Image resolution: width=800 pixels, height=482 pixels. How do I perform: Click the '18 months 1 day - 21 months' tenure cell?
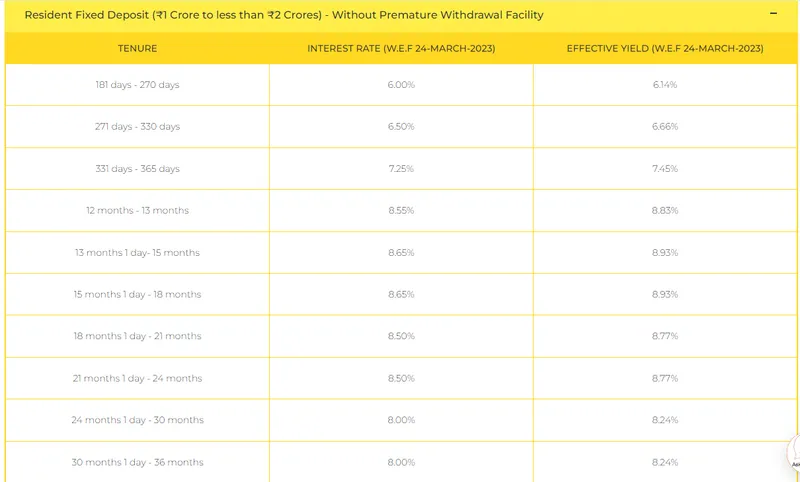pyautogui.click(x=137, y=336)
